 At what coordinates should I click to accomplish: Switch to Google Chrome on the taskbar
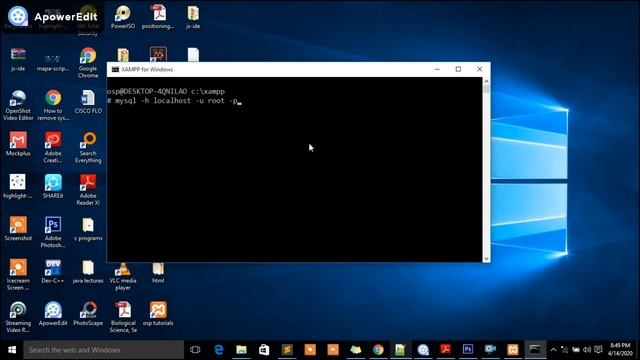click(378, 350)
